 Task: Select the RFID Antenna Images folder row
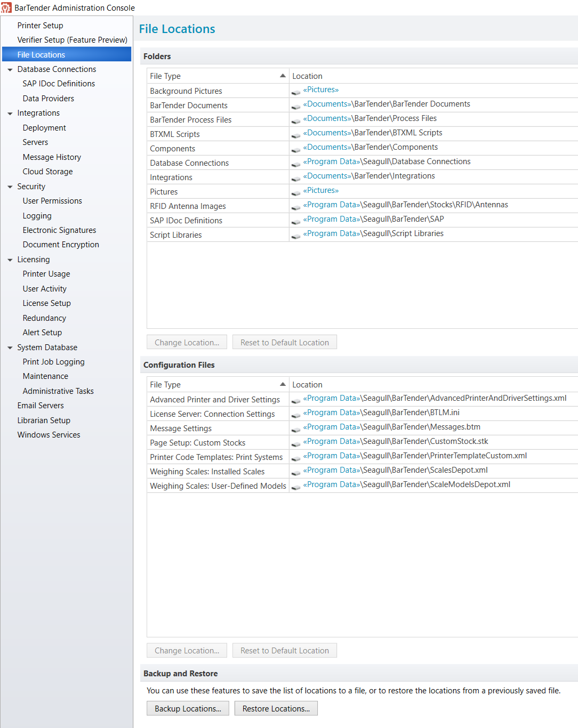(362, 206)
